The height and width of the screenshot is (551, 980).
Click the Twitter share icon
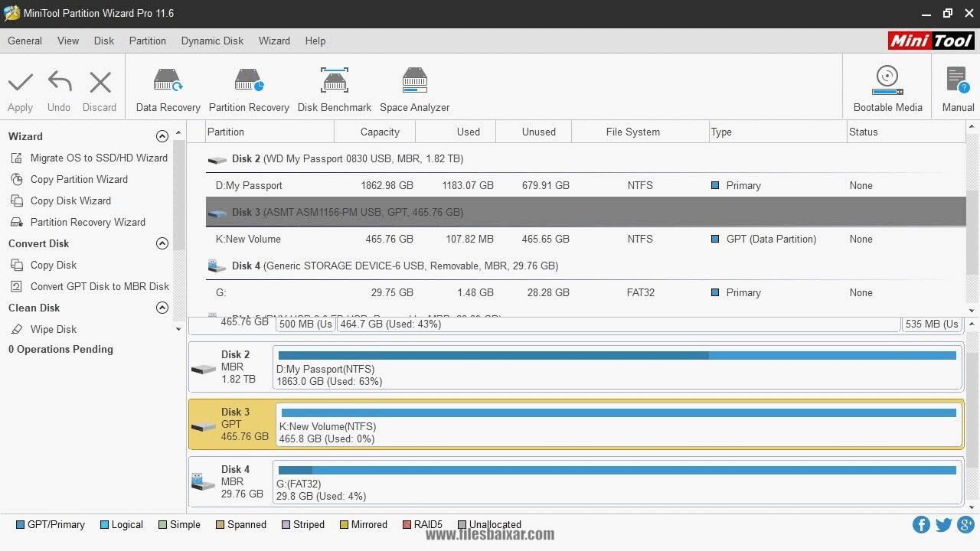[x=943, y=525]
